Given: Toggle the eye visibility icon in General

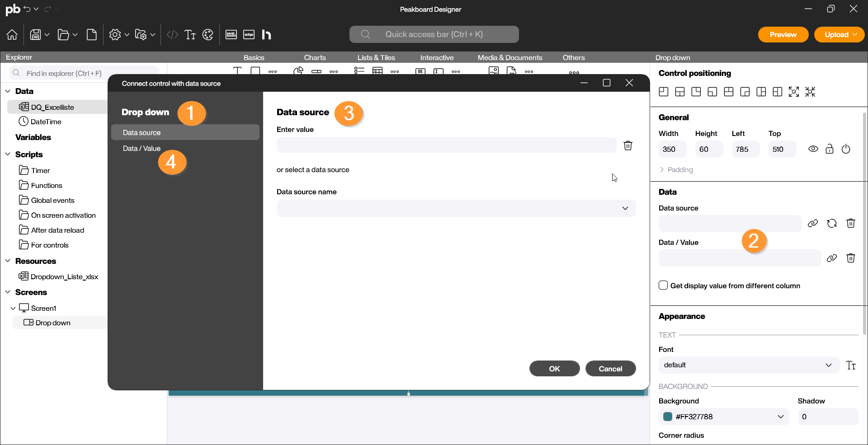Looking at the screenshot, I should coord(813,149).
